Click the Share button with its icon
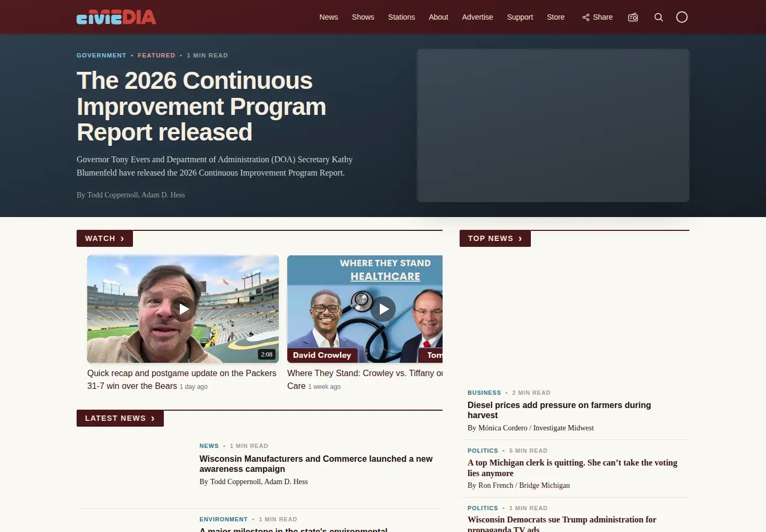The width and height of the screenshot is (766, 532). click(x=597, y=17)
